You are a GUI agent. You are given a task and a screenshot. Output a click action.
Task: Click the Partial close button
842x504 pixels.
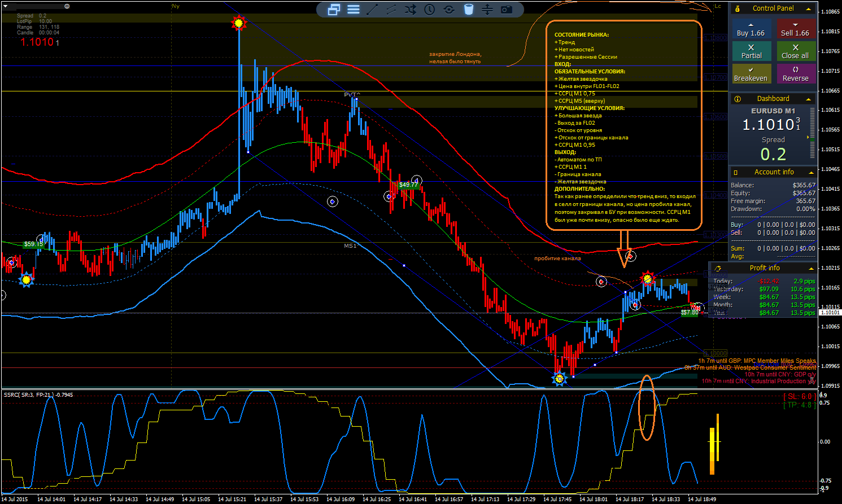[751, 51]
